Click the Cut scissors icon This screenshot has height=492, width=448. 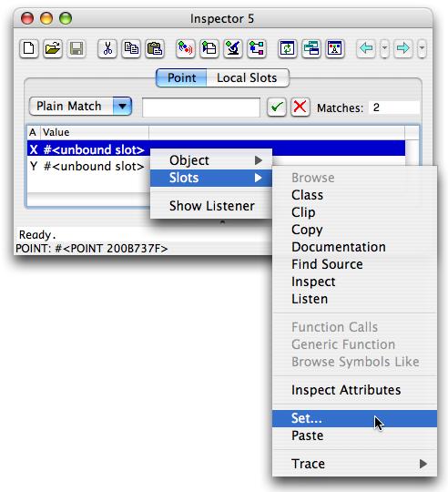pyautogui.click(x=107, y=48)
